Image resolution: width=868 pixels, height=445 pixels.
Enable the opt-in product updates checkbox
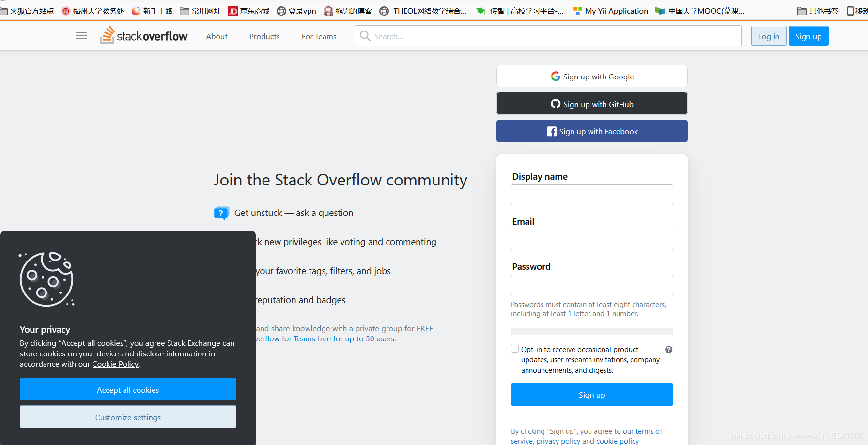515,349
